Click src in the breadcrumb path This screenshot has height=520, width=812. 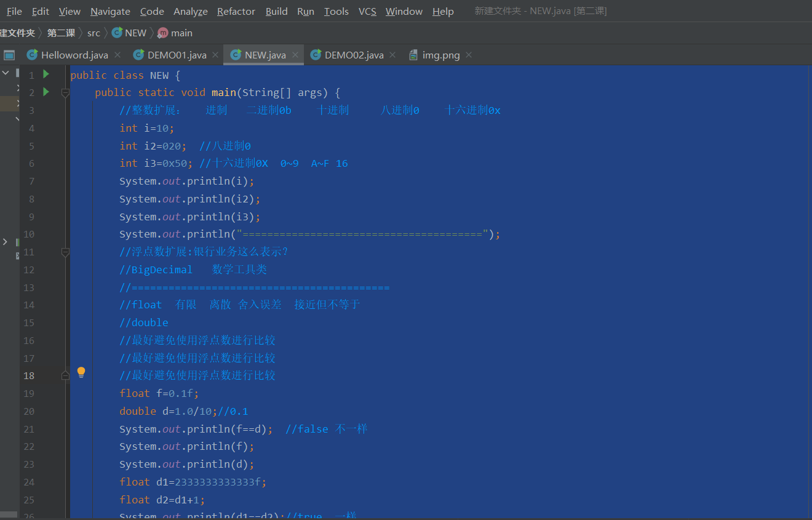pos(94,33)
